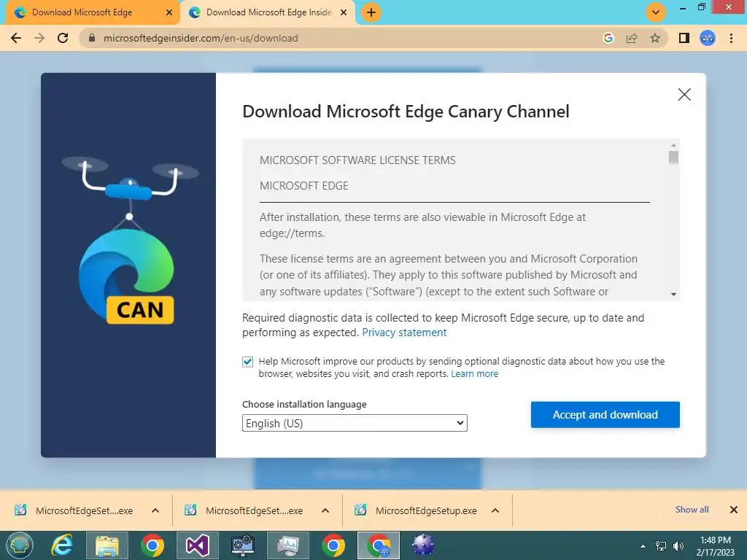The image size is (747, 560).
Task: Close the downloads bar
Action: point(734,510)
